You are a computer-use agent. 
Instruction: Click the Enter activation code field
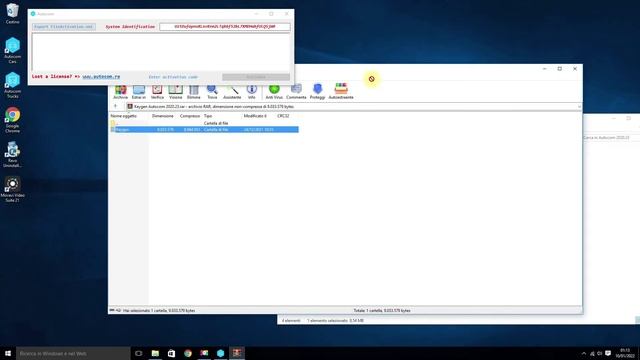(x=173, y=77)
